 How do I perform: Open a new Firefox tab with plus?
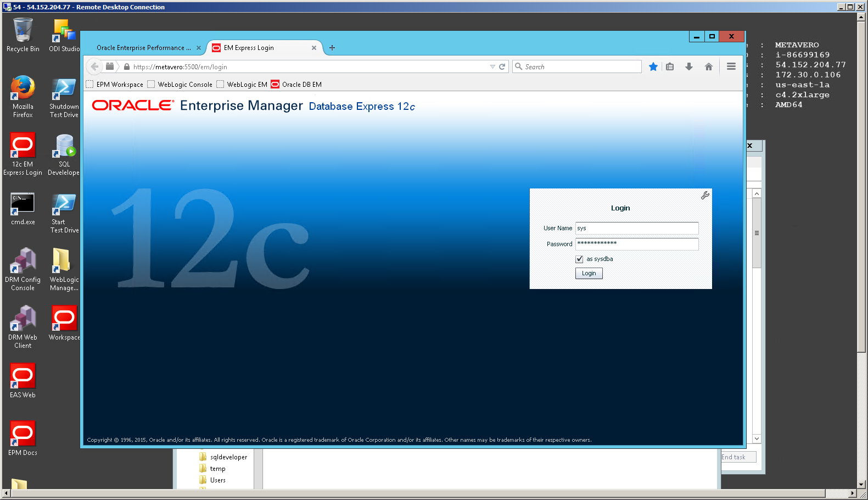tap(332, 48)
